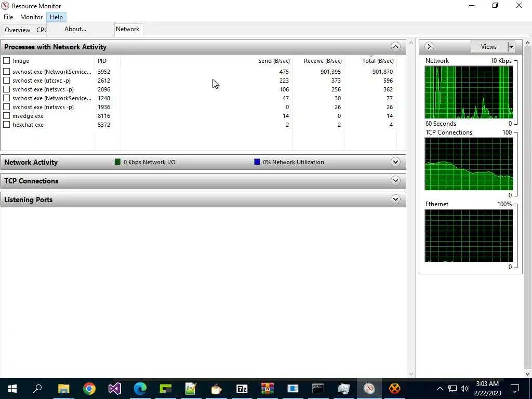
Task: Expand the Network Activity section chevron
Action: [x=395, y=162]
